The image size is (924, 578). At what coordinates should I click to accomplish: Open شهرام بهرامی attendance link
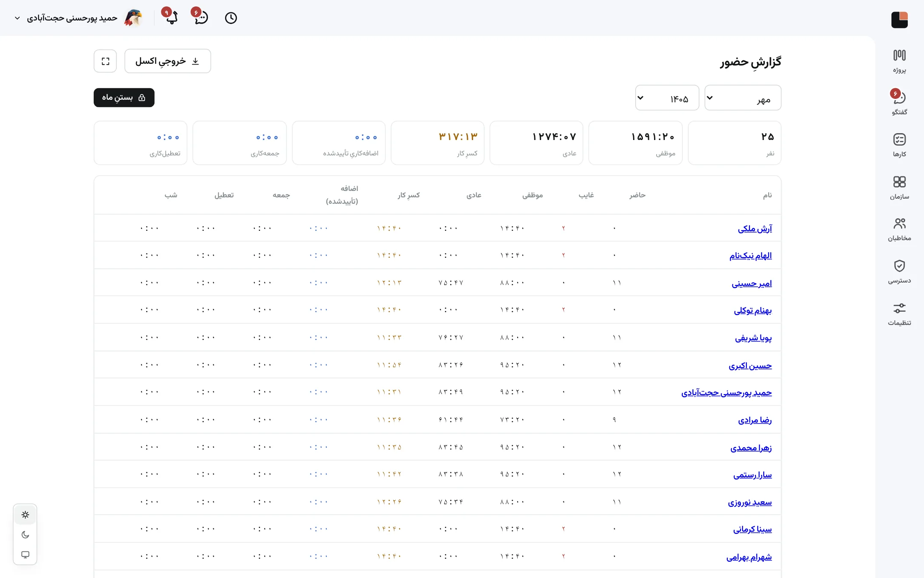(749, 557)
